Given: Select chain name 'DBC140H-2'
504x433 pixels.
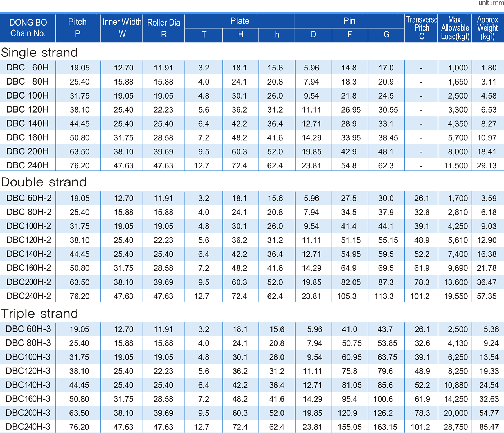Looking at the screenshot, I should click(x=29, y=254).
